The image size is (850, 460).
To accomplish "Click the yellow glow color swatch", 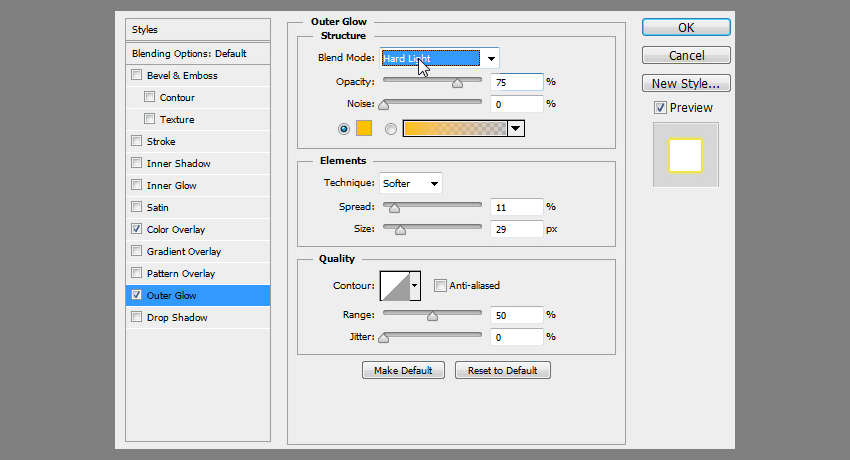I will click(363, 128).
